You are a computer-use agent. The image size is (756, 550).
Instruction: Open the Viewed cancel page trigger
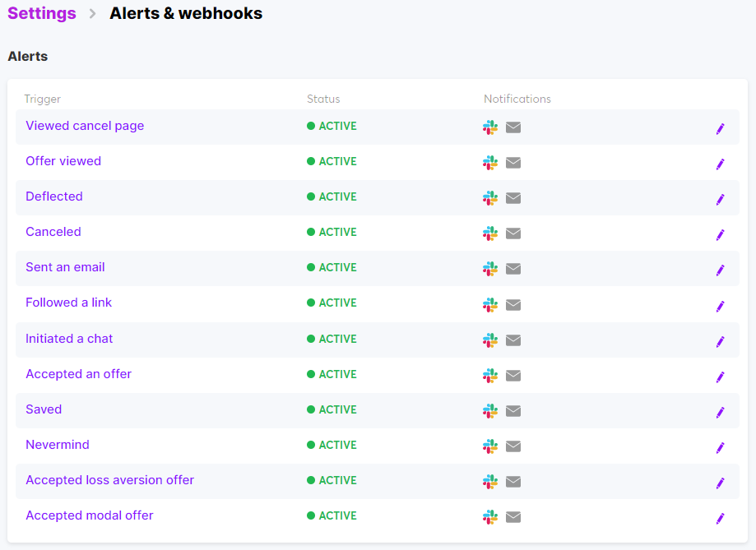[85, 126]
